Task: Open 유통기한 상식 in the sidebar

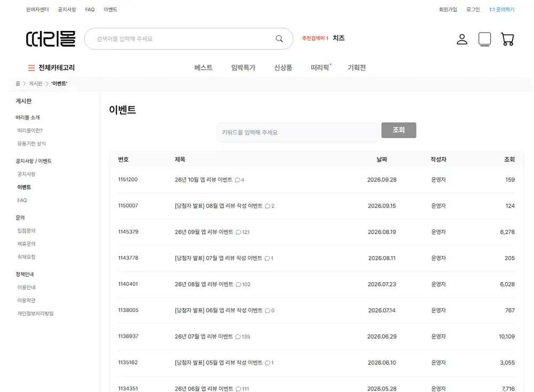Action: click(x=32, y=143)
